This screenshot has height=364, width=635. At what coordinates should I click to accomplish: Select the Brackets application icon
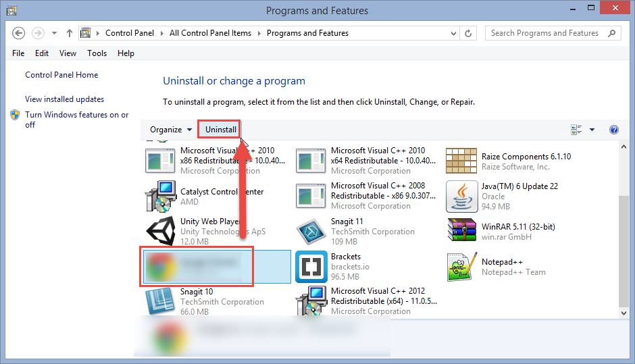pyautogui.click(x=311, y=267)
